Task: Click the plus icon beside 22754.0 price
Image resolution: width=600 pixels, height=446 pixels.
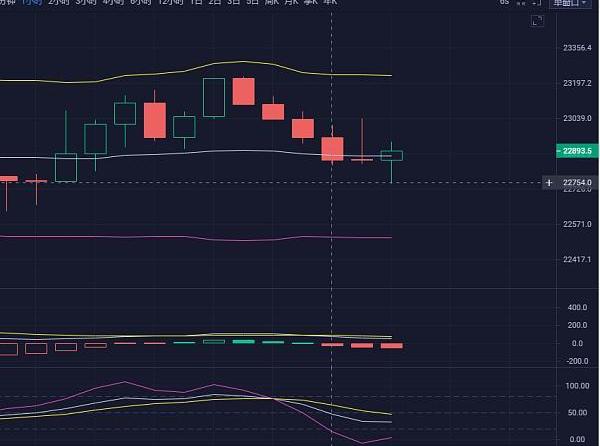Action: point(548,182)
